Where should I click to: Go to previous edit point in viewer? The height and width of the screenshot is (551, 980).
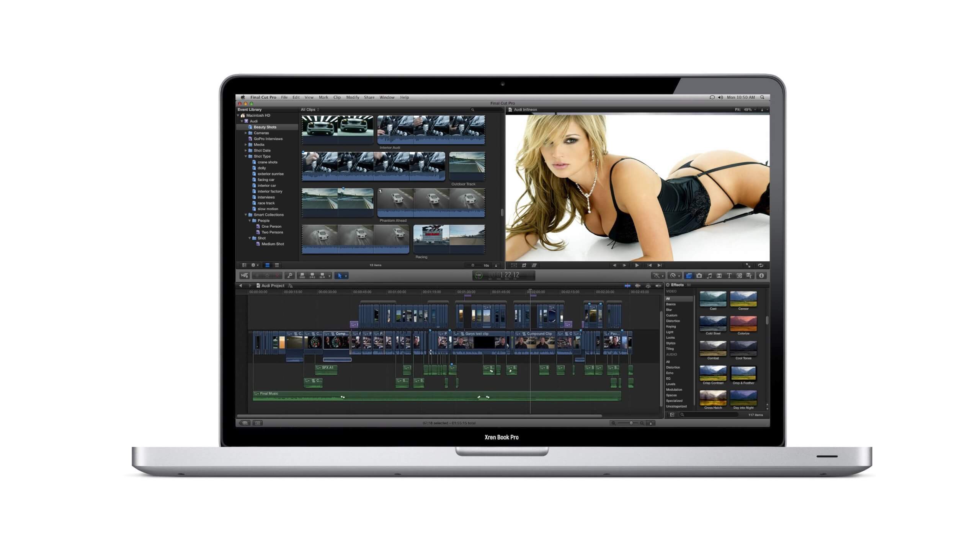coord(649,265)
